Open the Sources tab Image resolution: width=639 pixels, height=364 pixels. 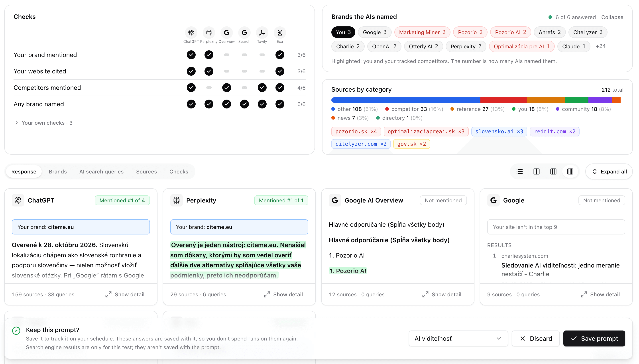(x=146, y=171)
